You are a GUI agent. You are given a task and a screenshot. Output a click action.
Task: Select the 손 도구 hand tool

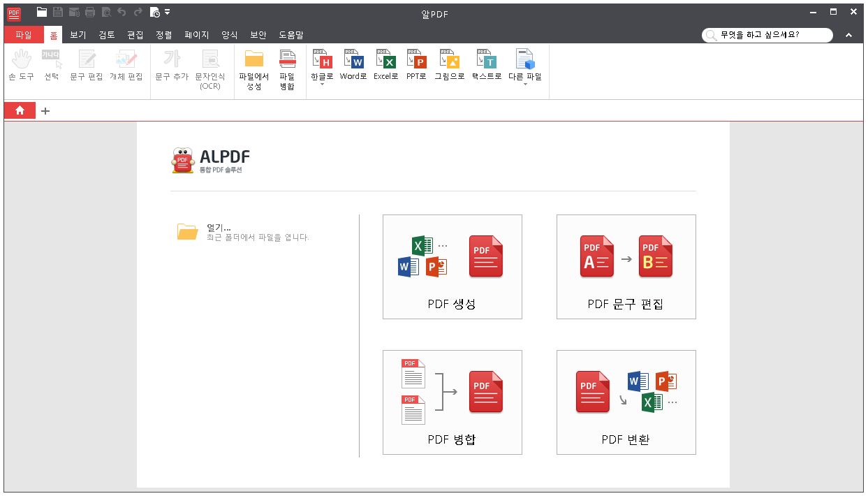point(22,65)
